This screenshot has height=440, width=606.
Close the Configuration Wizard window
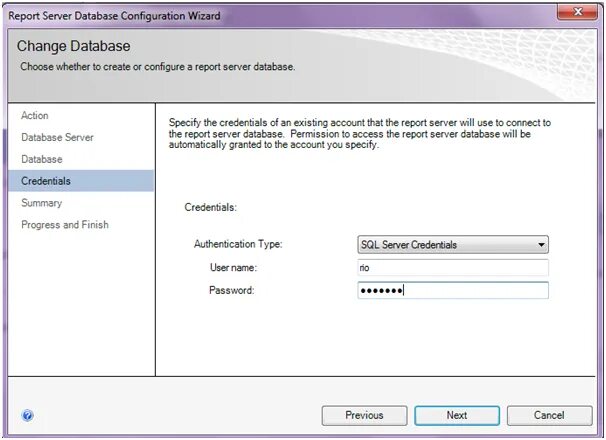pyautogui.click(x=577, y=12)
